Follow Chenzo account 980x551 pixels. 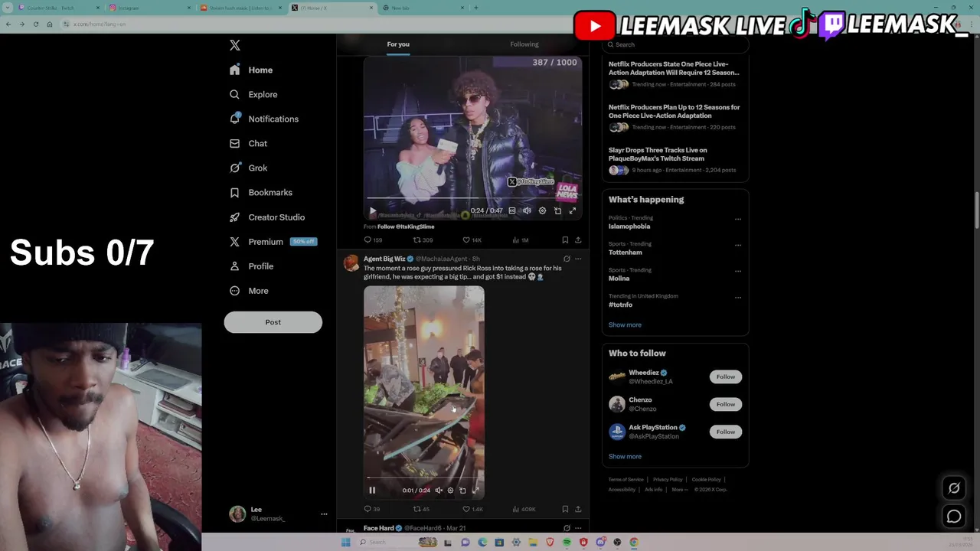725,404
